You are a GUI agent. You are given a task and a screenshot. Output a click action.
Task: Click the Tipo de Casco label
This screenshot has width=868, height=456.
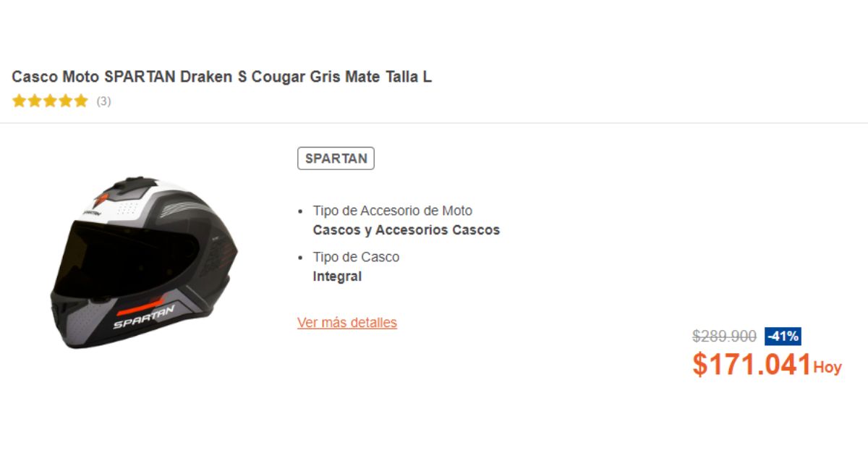tap(356, 258)
